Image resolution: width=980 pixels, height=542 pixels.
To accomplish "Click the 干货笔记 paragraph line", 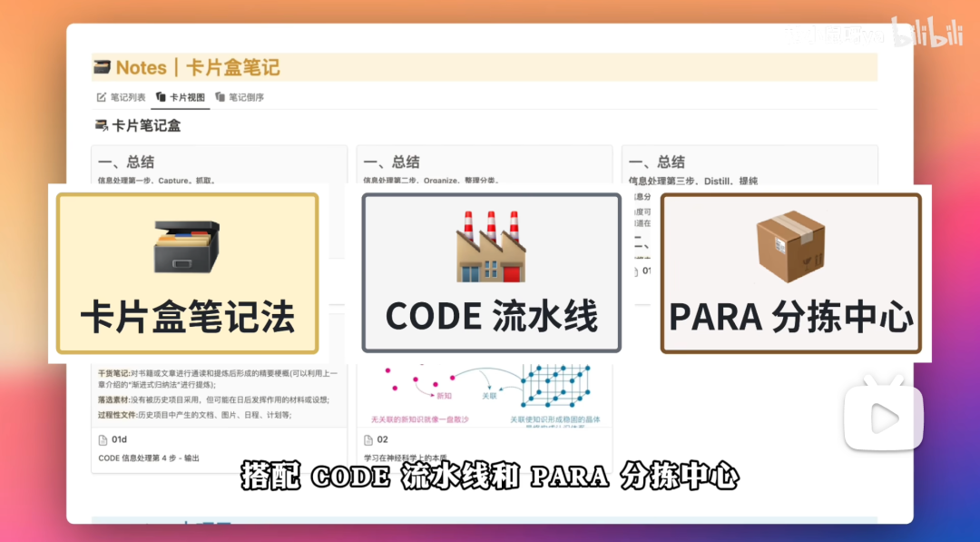I will point(218,379).
